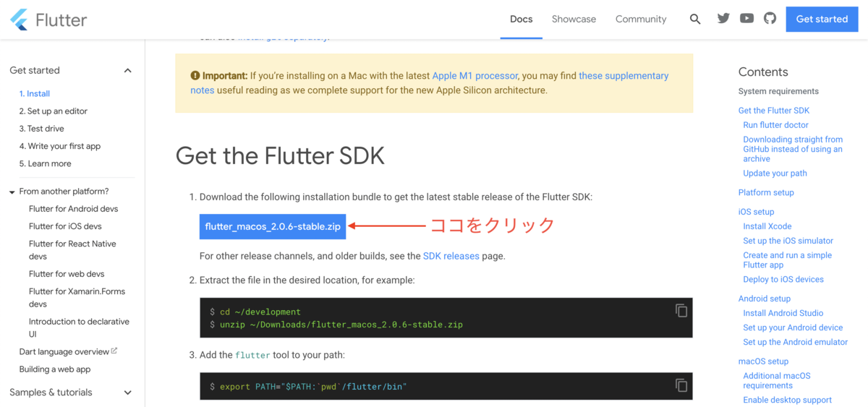Jump to Set up the Android emulator
This screenshot has height=407, width=868.
[x=795, y=342]
